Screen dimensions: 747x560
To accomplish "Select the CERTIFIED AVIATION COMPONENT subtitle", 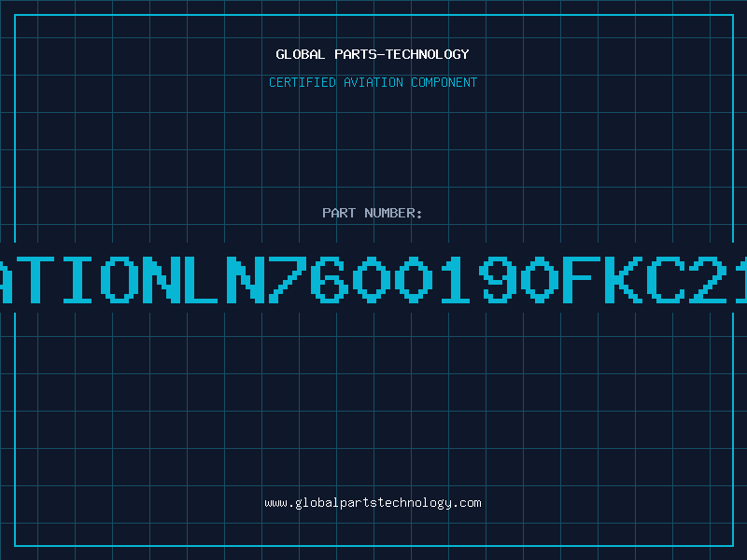I will point(373,82).
